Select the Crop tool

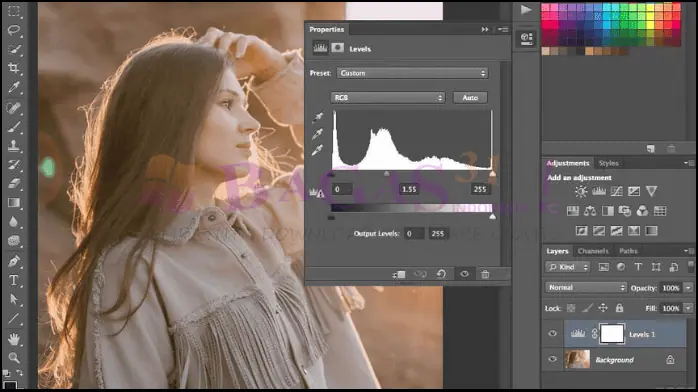point(14,68)
